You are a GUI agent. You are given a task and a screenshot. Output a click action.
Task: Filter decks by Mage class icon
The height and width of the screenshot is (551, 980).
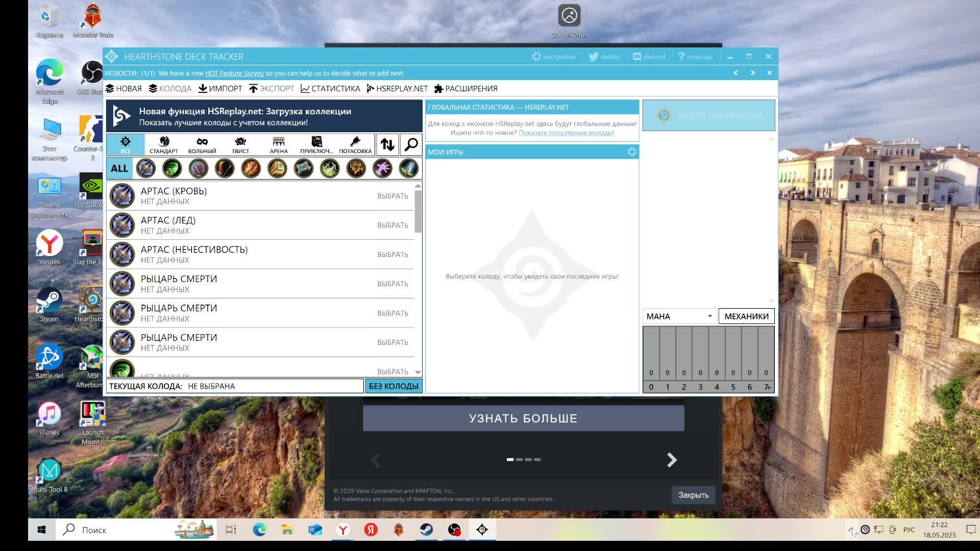(251, 168)
